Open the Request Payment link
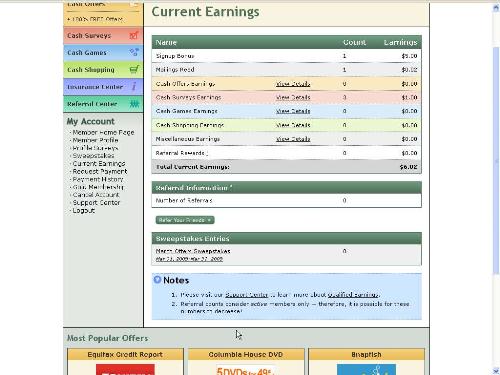Image resolution: width=500 pixels, height=375 pixels. [x=100, y=171]
